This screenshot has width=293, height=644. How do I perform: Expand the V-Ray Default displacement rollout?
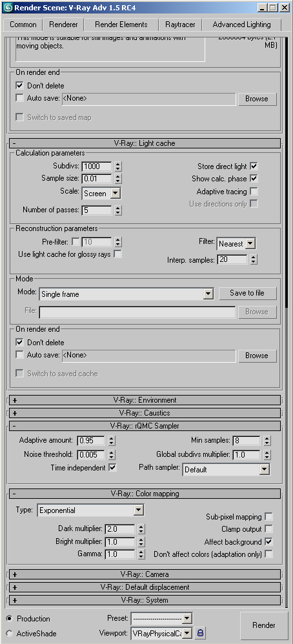tap(145, 587)
